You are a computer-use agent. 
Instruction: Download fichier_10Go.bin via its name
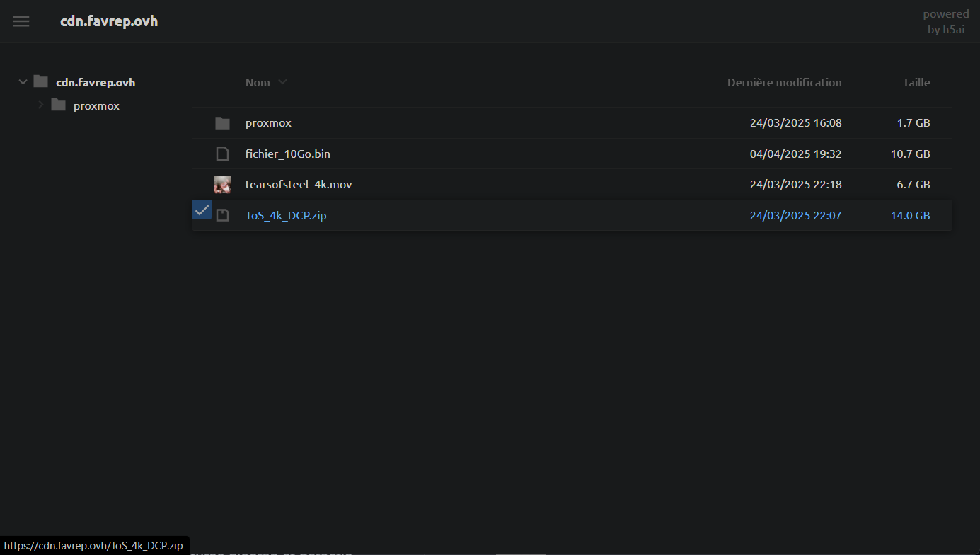pyautogui.click(x=287, y=154)
